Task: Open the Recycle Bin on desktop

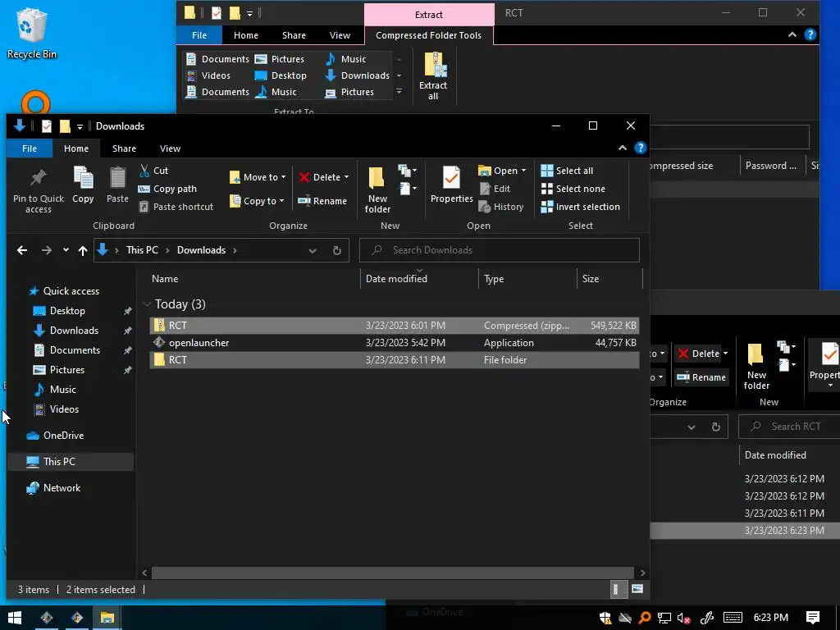Action: 32,33
